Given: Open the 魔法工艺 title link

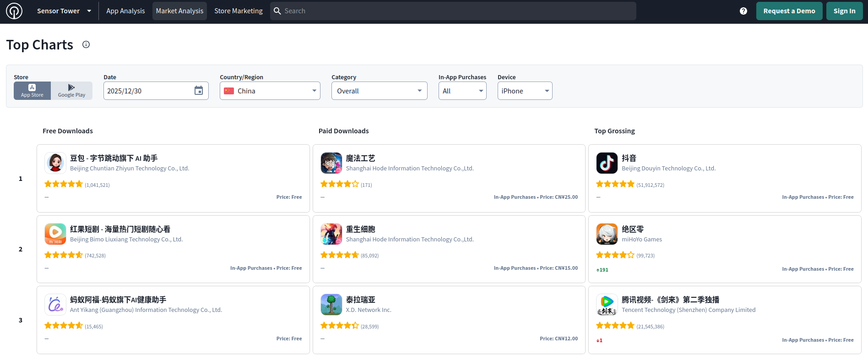Looking at the screenshot, I should [x=360, y=158].
